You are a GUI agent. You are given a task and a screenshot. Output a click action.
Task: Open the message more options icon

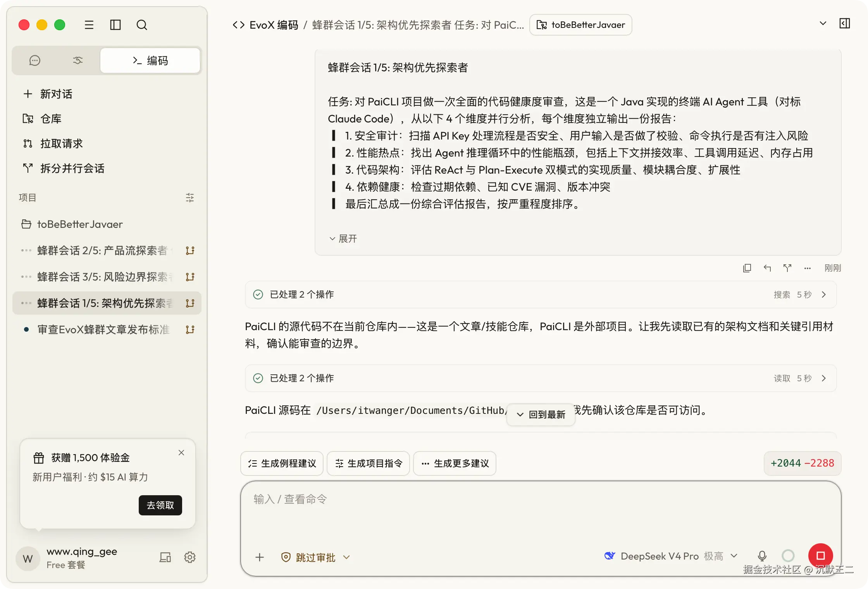pos(808,268)
